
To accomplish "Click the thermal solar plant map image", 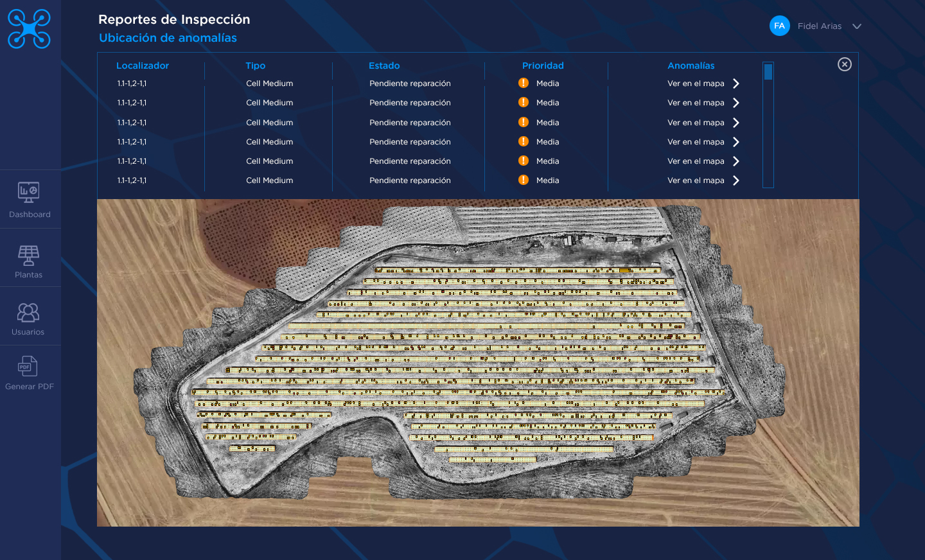I will click(478, 363).
